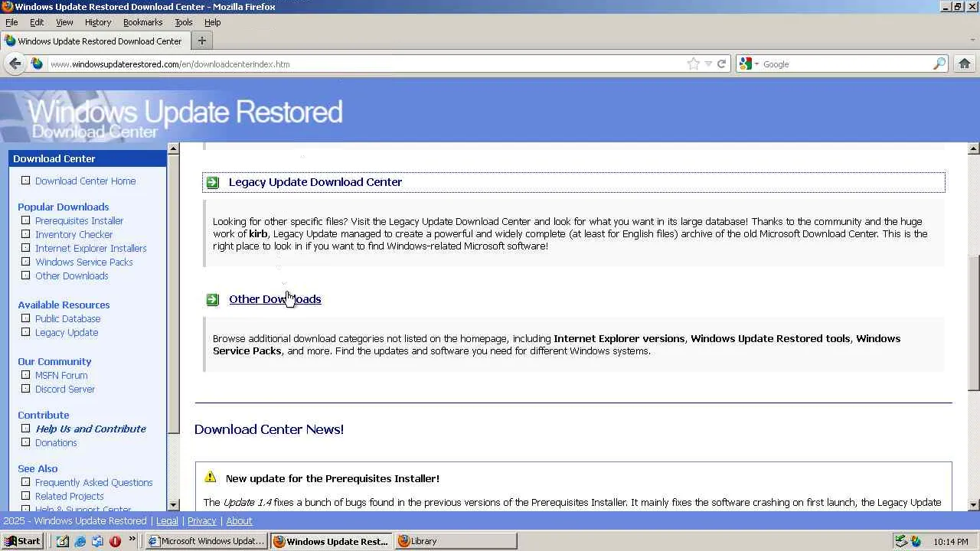The image size is (980, 551).
Task: Click the yellow warning icon in news
Action: coord(211,478)
